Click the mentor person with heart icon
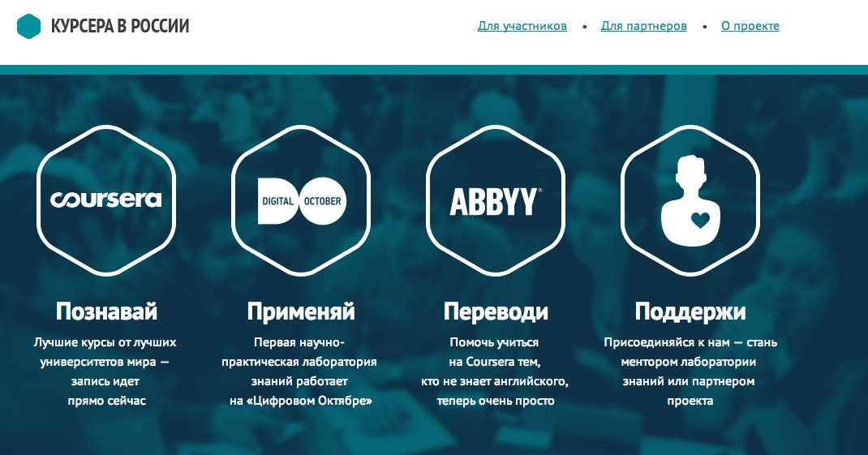 tap(690, 200)
